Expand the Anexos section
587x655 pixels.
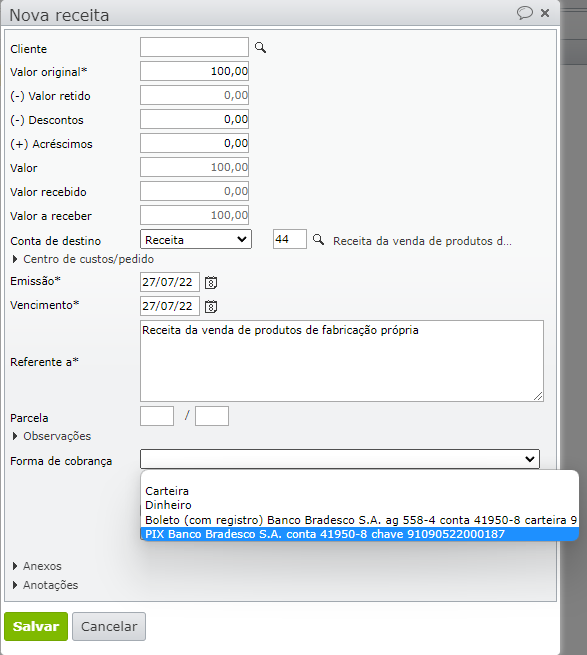(x=37, y=566)
